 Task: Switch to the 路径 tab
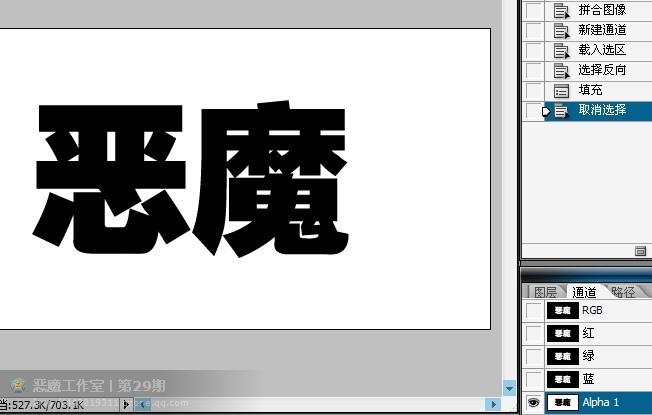(x=623, y=292)
